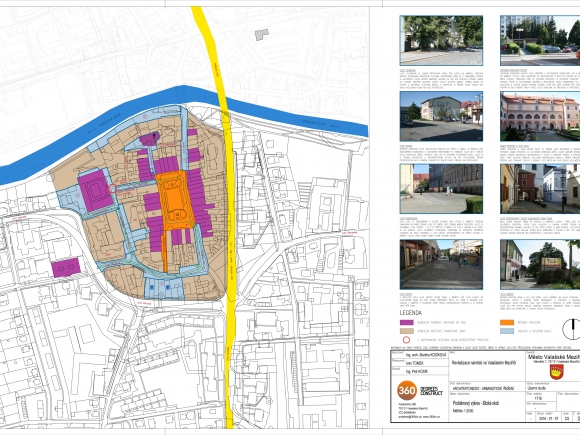Click the purple church at the map's north
Screen dimensions: 580x435
(149, 139)
